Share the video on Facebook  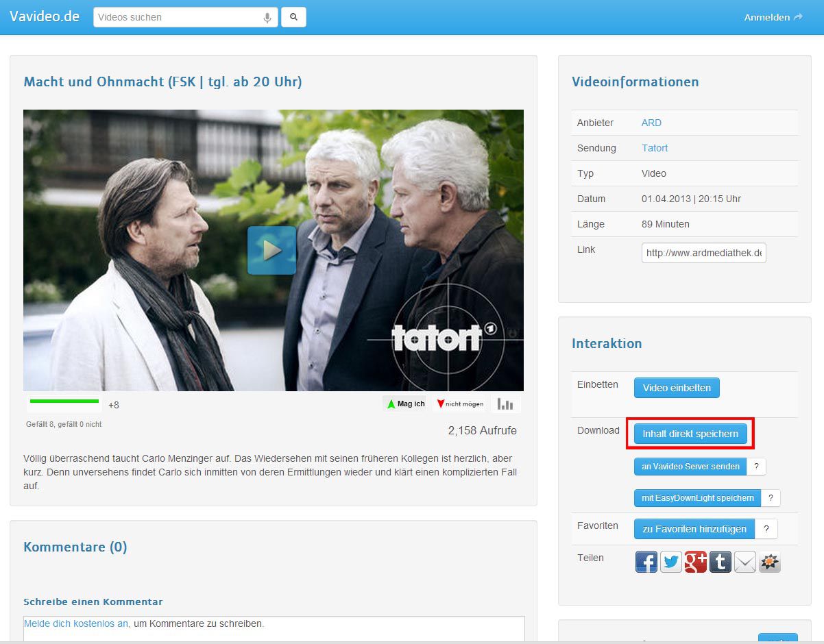[x=646, y=562]
